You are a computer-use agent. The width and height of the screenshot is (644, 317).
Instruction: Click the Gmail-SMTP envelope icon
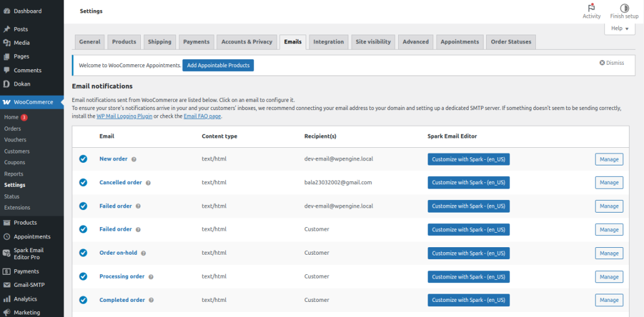click(x=6, y=285)
